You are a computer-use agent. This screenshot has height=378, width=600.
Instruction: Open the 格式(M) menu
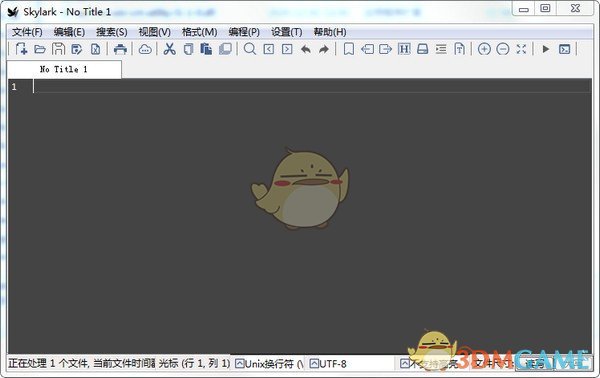coord(199,32)
